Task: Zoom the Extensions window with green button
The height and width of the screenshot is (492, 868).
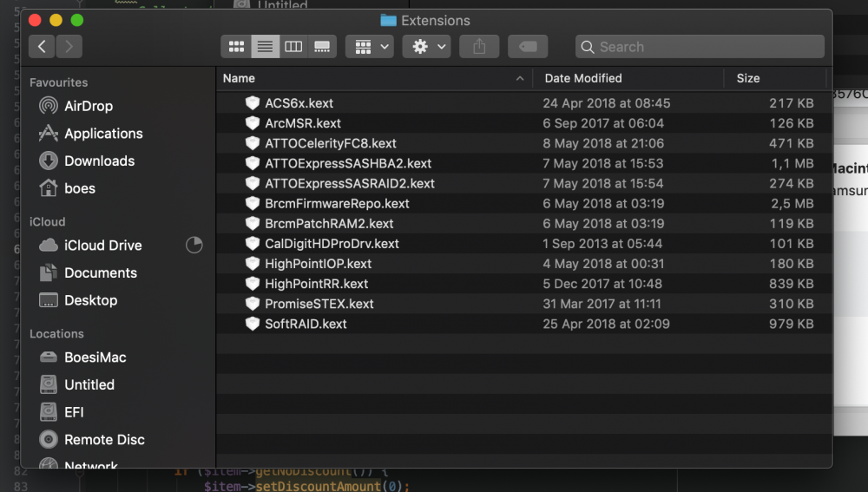Action: [77, 21]
